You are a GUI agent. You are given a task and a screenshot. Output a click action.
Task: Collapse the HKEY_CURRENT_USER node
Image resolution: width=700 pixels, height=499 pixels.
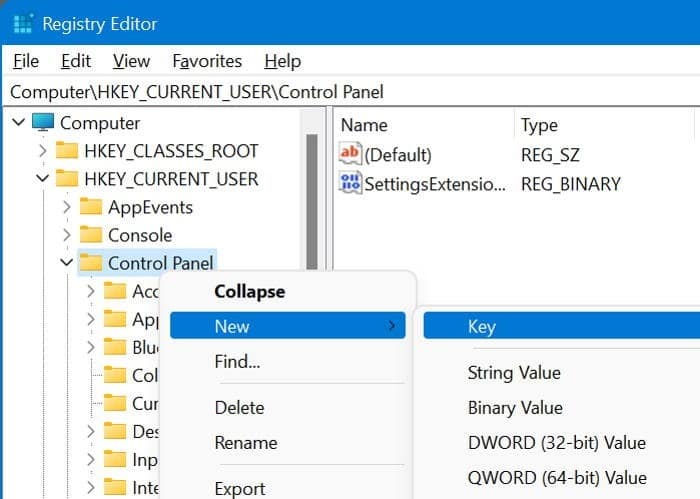43,179
